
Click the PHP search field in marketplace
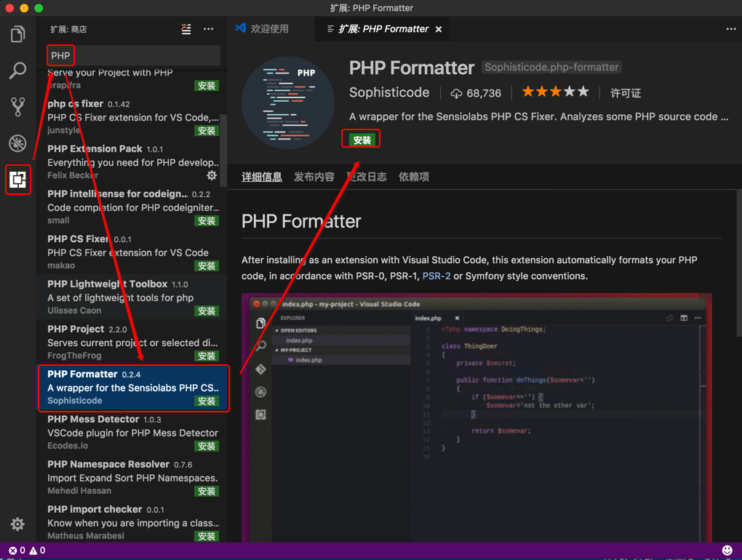click(x=134, y=55)
